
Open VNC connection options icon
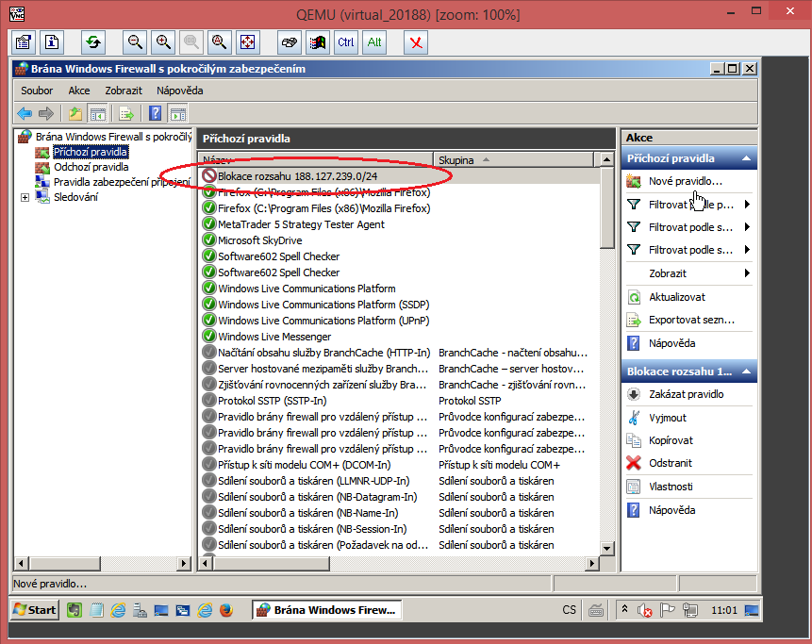24,41
